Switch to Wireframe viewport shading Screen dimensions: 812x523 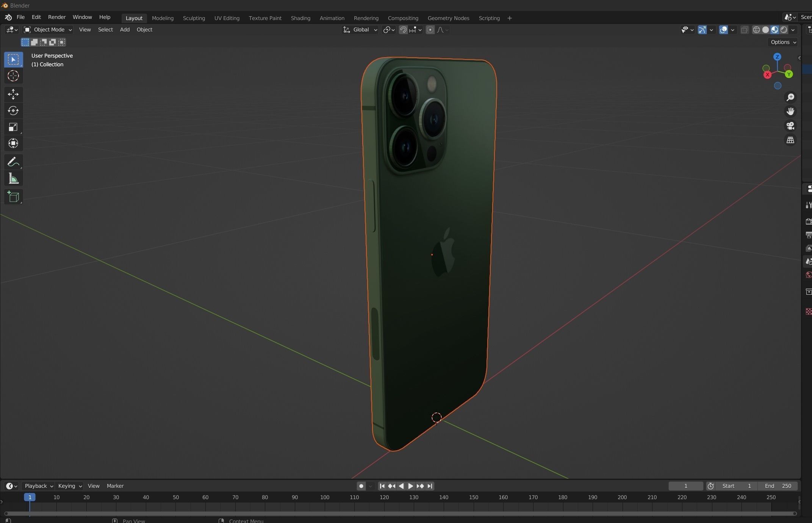(756, 30)
